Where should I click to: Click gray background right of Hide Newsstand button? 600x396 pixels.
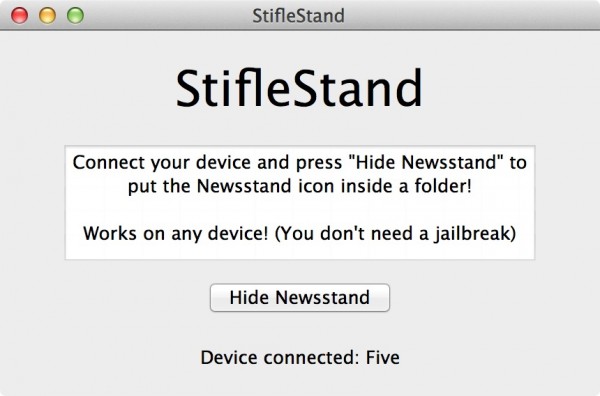coord(494,297)
